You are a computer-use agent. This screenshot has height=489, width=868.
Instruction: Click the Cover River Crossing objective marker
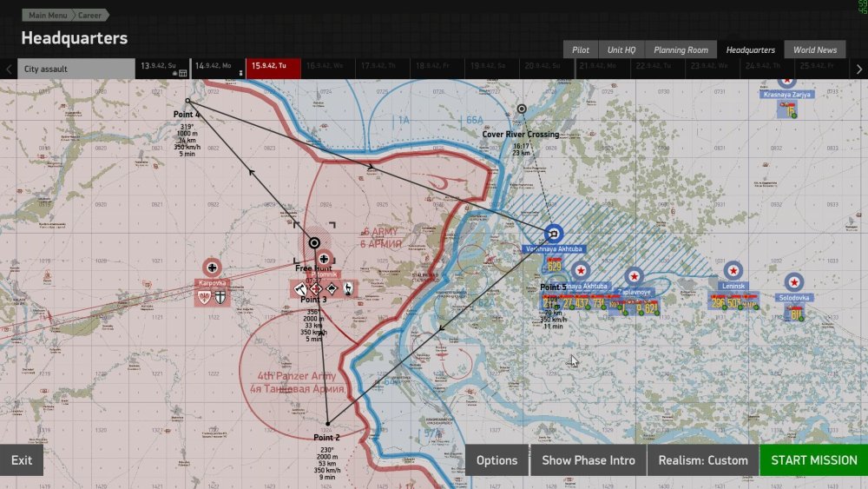(x=522, y=109)
